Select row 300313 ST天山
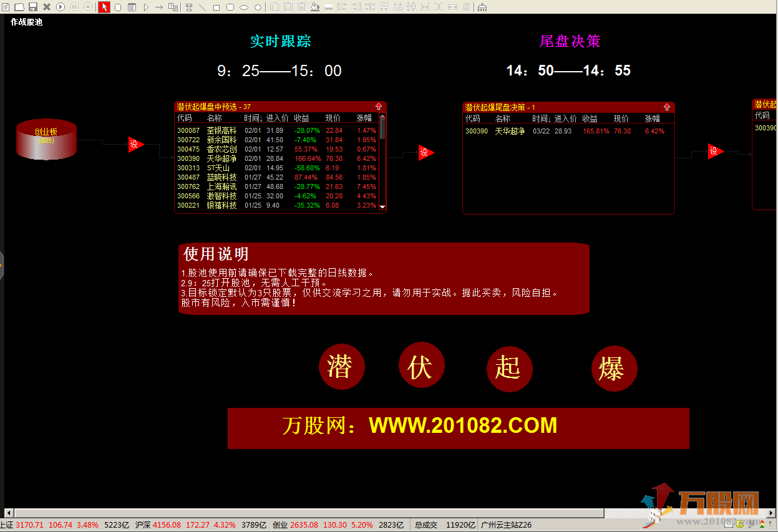This screenshot has width=778, height=532. point(277,168)
